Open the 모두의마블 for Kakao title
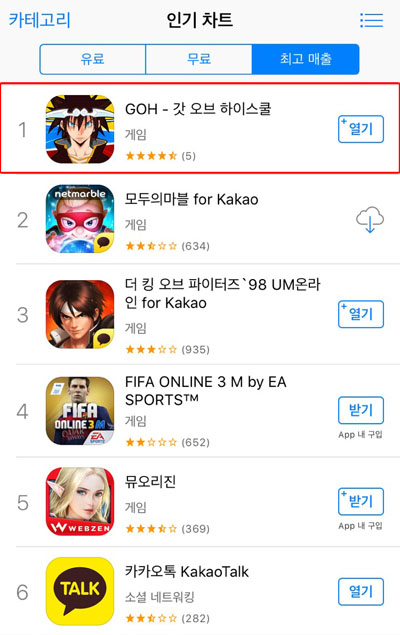The width and height of the screenshot is (400, 635). (191, 199)
